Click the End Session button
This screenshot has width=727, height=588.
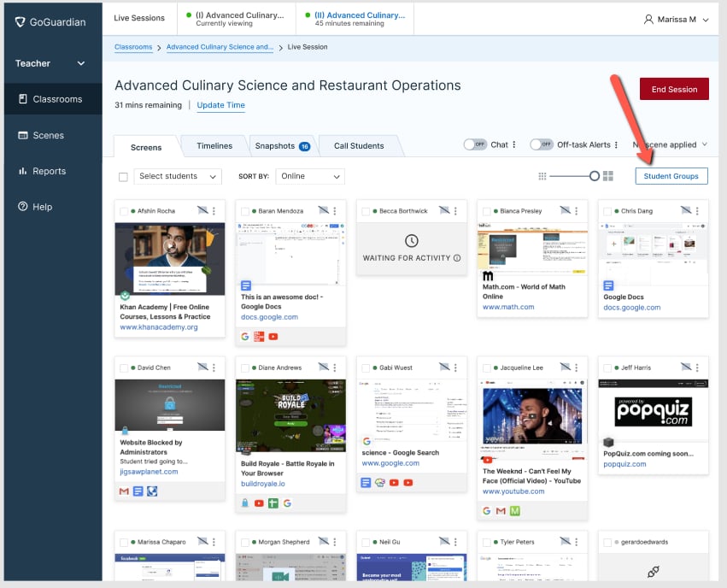tap(674, 89)
